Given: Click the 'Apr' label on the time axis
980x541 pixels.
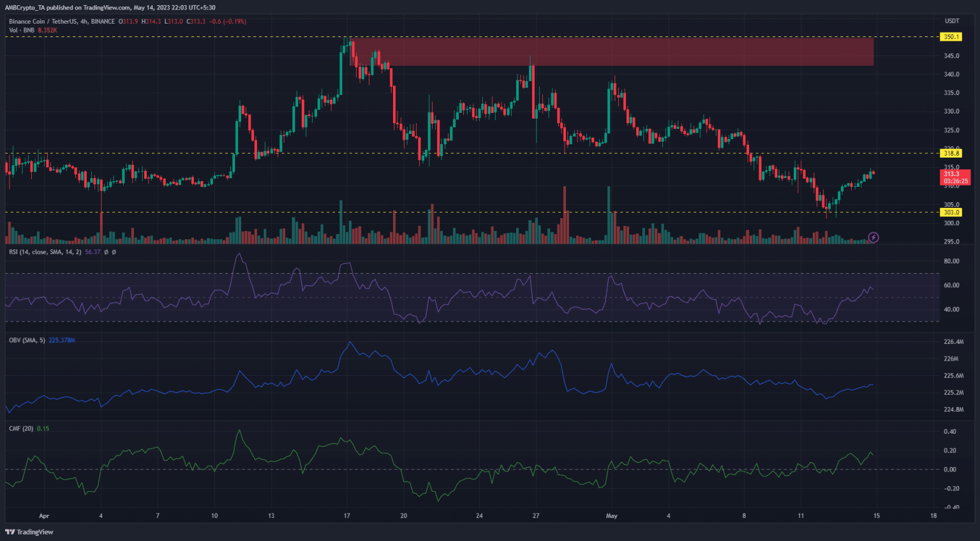Looking at the screenshot, I should click(43, 515).
